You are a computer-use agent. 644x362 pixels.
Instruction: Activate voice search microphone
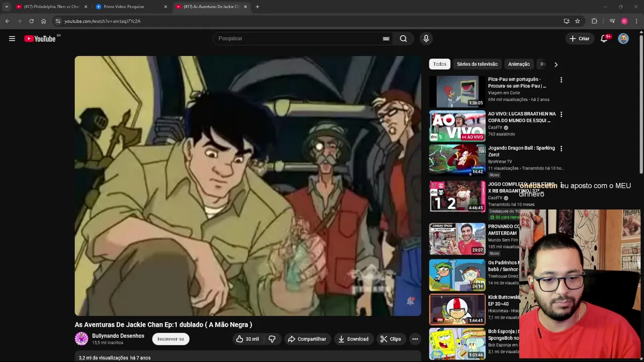coord(426,39)
